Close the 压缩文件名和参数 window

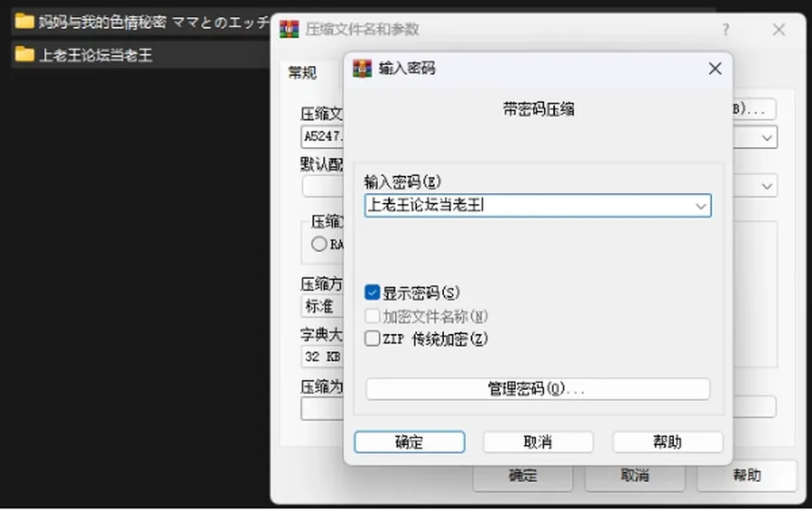click(778, 30)
